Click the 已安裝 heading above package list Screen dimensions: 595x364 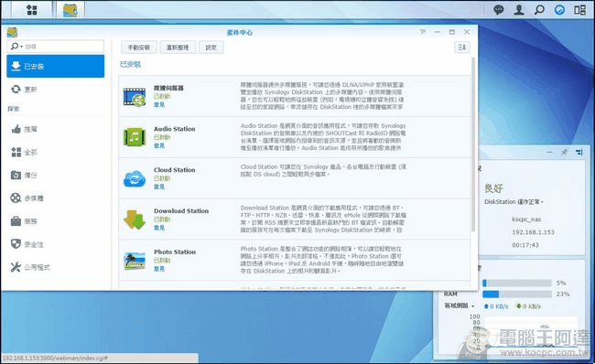coord(130,64)
